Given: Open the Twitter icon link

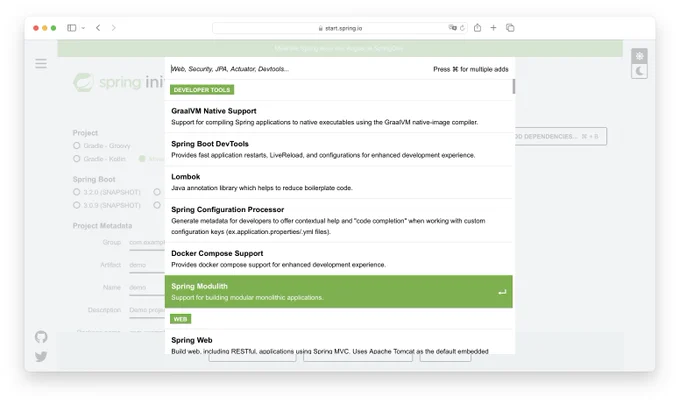Looking at the screenshot, I should click(x=41, y=356).
